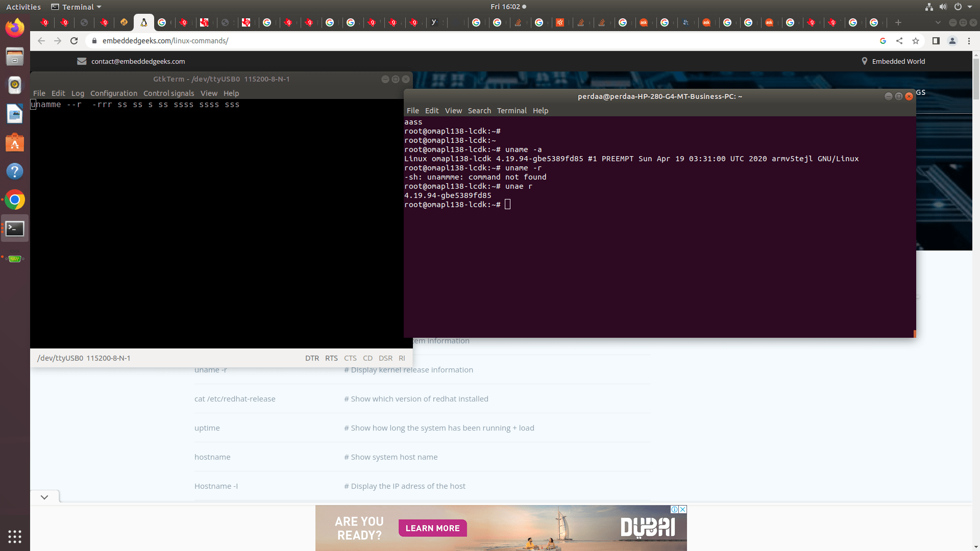Open Firefox from the dock
980x551 pixels.
pos(15,28)
